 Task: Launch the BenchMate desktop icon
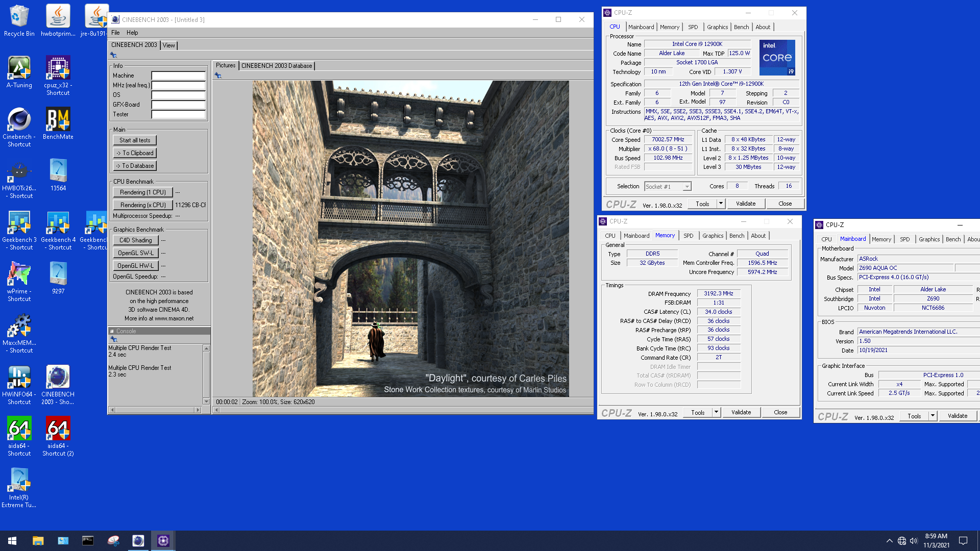tap(58, 123)
